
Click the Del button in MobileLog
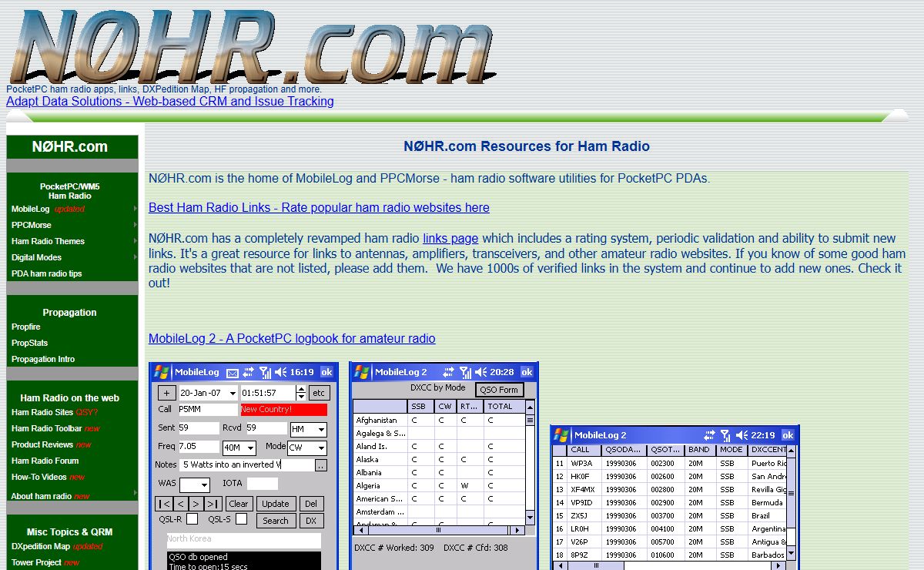click(x=311, y=504)
